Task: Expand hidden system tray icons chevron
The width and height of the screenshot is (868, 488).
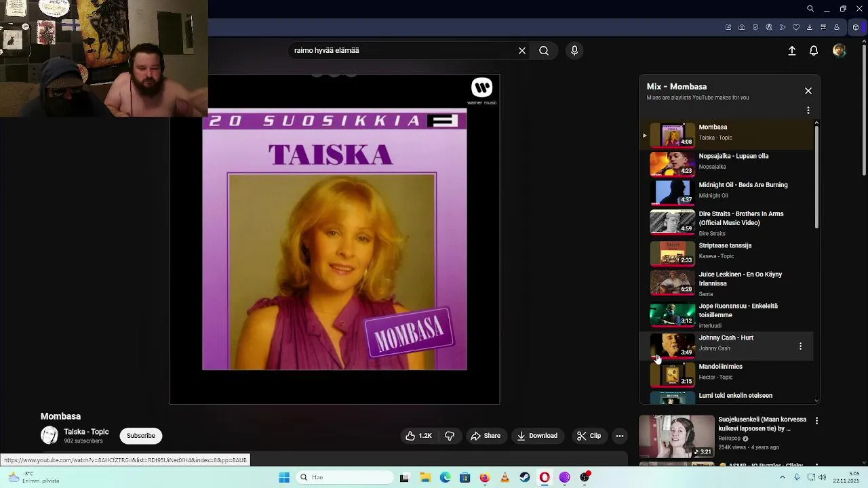Action: 782,477
